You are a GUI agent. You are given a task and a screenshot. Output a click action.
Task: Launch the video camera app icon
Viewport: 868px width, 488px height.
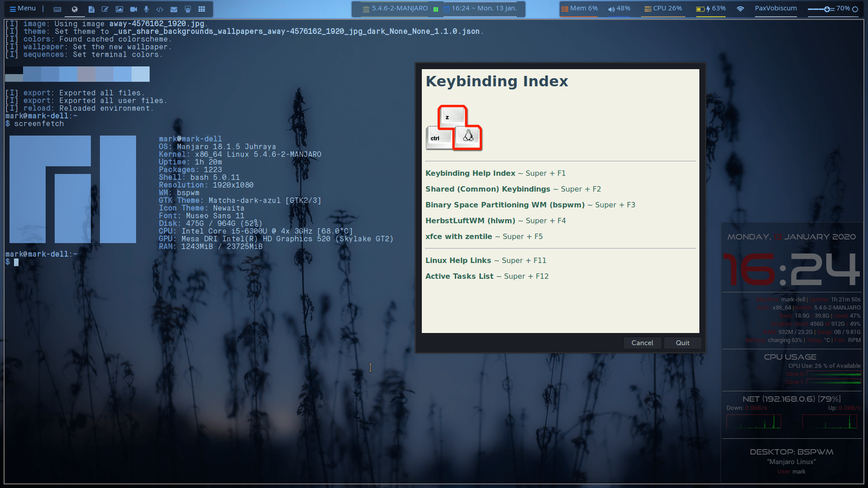[133, 9]
